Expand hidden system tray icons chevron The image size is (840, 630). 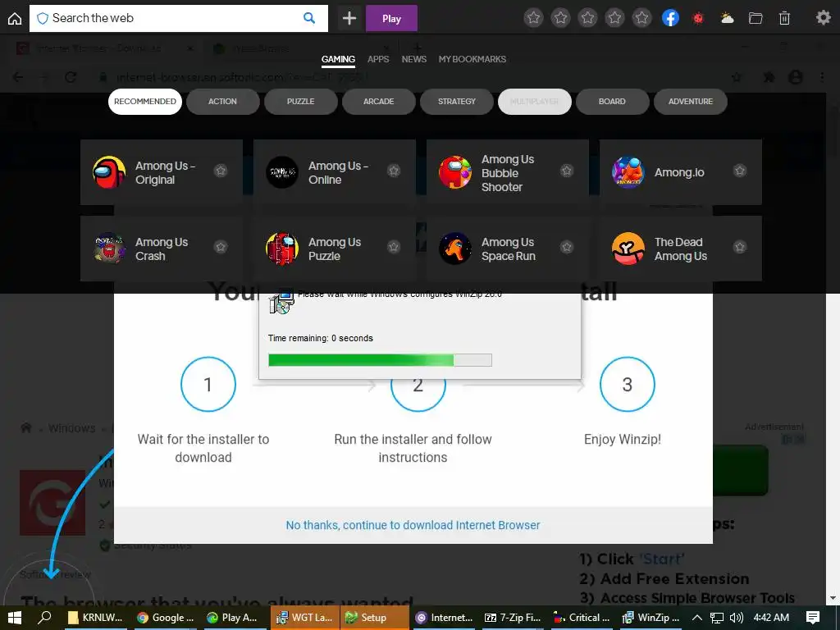tap(696, 618)
